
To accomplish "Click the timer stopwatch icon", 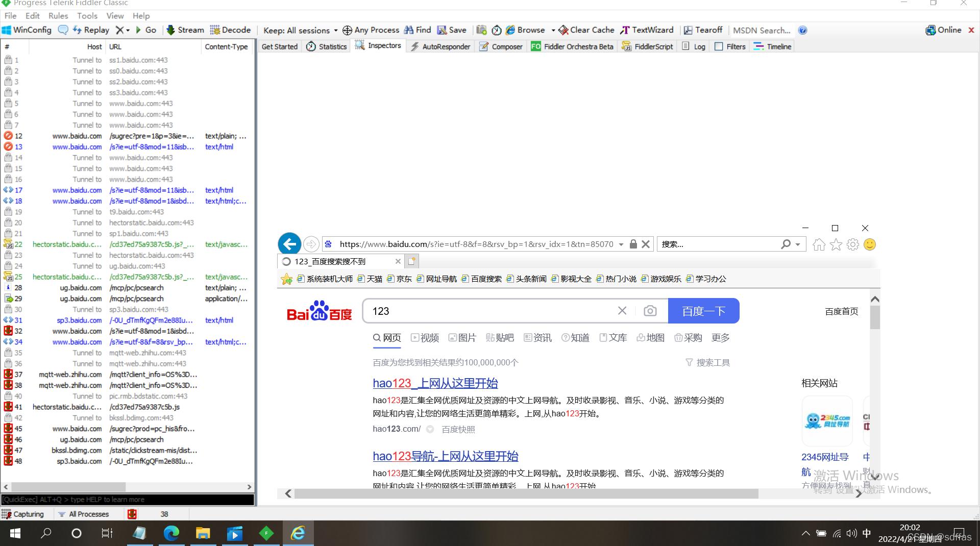I will point(496,30).
